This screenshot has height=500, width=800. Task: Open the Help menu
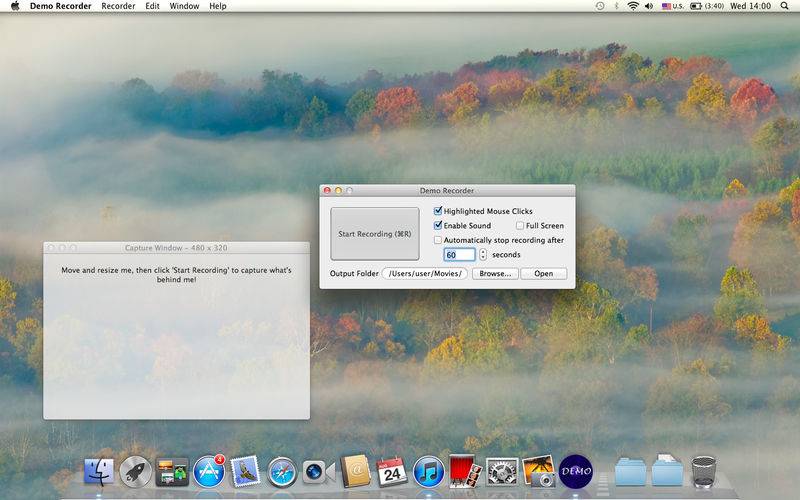pos(218,6)
